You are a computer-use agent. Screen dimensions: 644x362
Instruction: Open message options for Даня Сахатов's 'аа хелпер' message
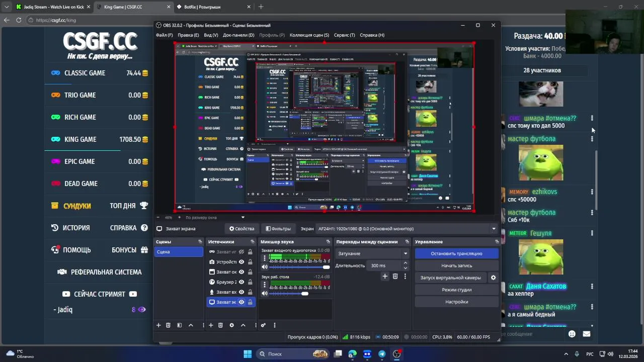(592, 287)
